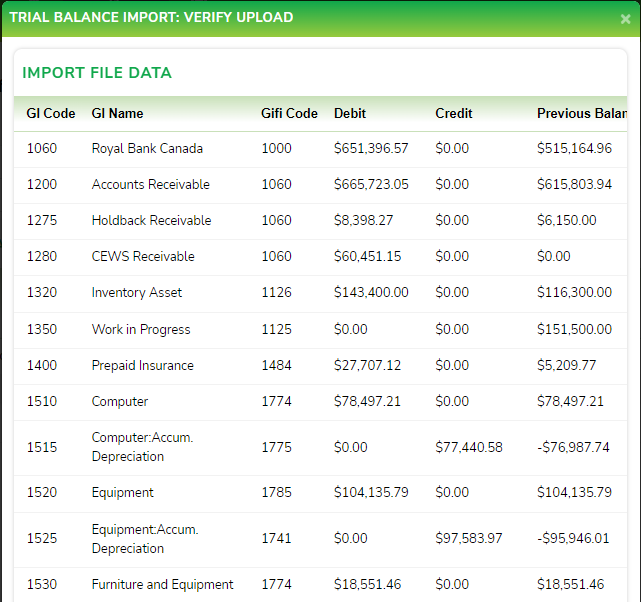Viewport: 641px width, 602px height.
Task: Click the Credit column header
Action: coord(453,113)
